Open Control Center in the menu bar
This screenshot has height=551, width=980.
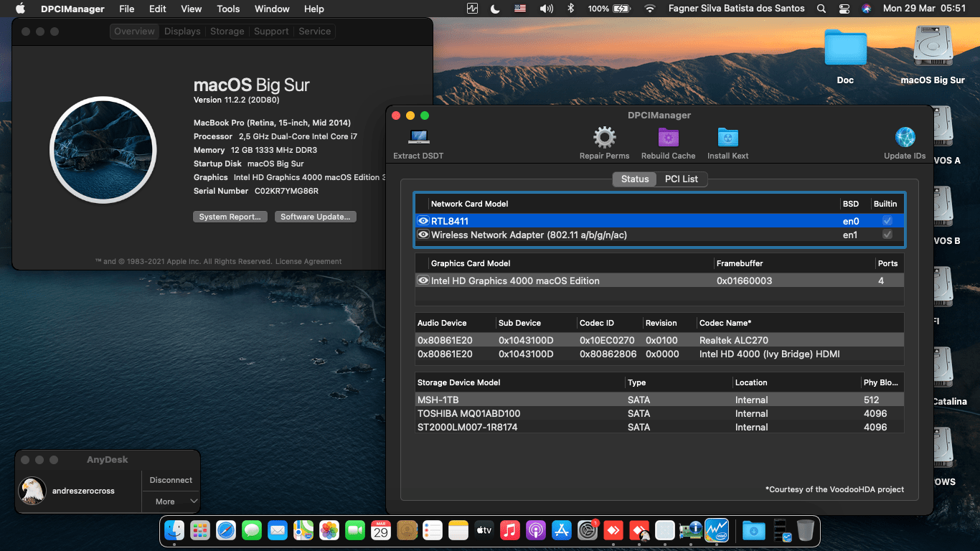[x=844, y=9]
